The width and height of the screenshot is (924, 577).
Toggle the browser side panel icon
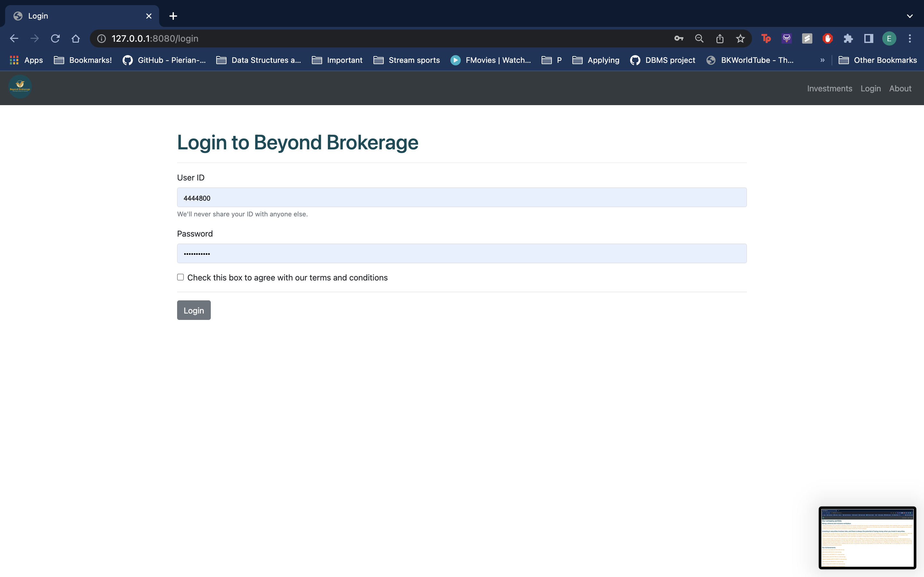868,38
